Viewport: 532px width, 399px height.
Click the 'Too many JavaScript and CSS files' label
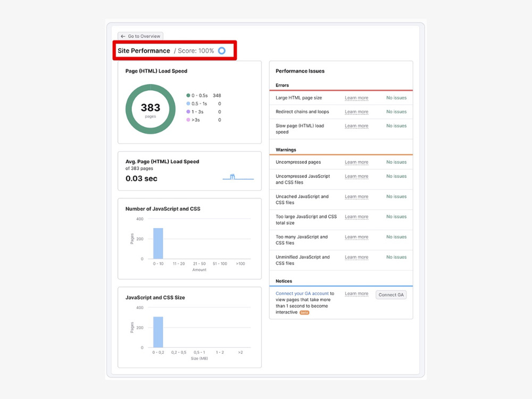(x=302, y=240)
